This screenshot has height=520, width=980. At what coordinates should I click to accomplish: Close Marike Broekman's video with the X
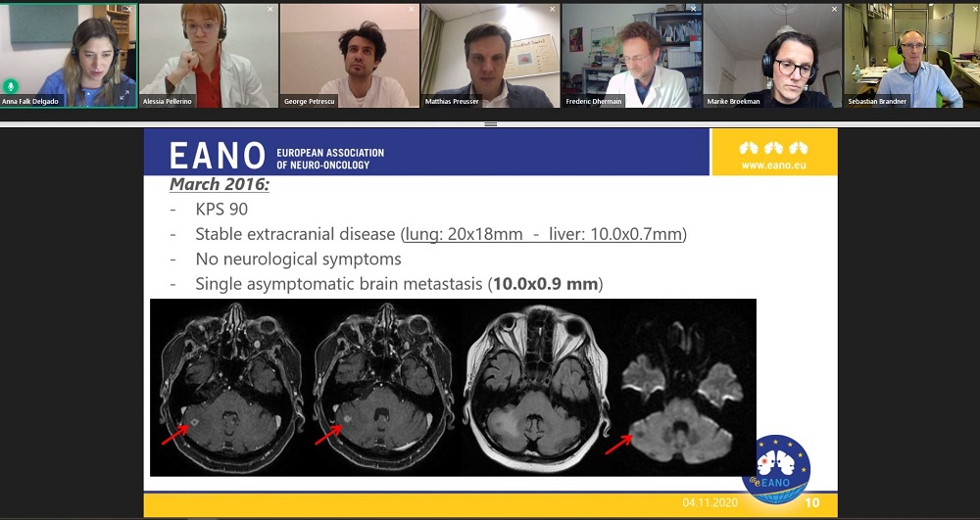834,10
